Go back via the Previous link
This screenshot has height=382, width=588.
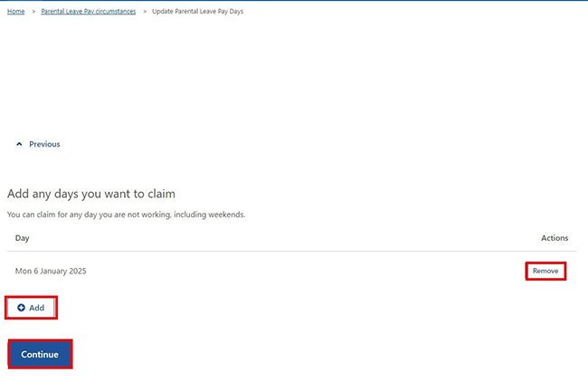(44, 144)
